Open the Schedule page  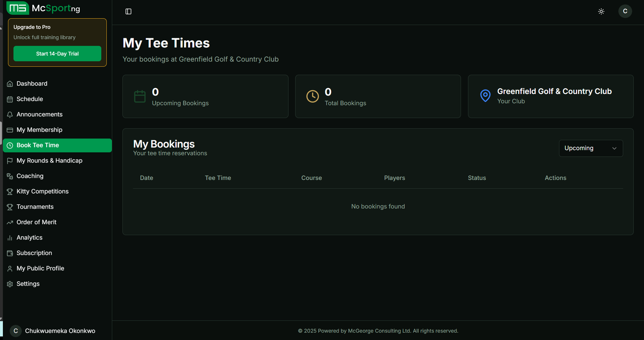coord(29,99)
